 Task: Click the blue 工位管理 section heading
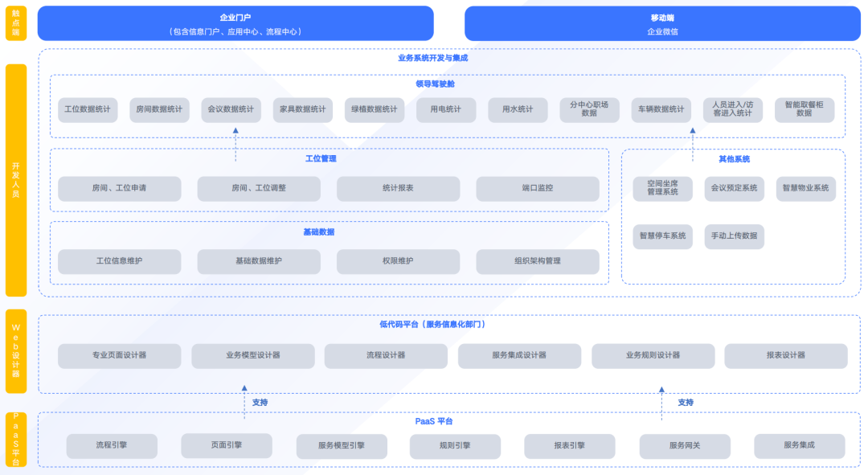(x=321, y=159)
